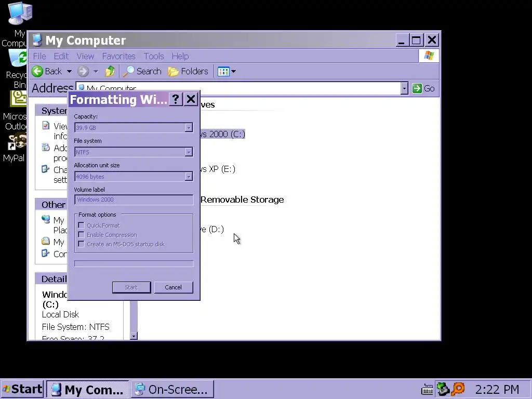Image resolution: width=532 pixels, height=399 pixels.
Task: Open the View menu
Action: click(x=85, y=56)
